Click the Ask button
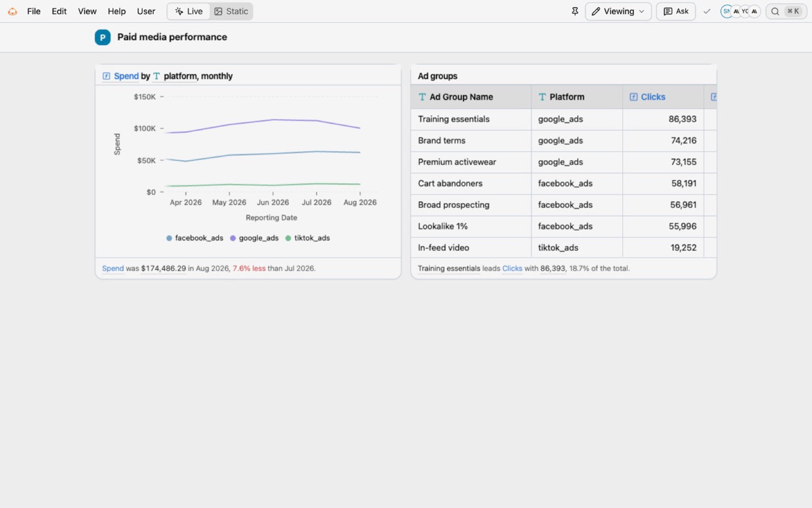This screenshot has width=812, height=508. [x=676, y=11]
